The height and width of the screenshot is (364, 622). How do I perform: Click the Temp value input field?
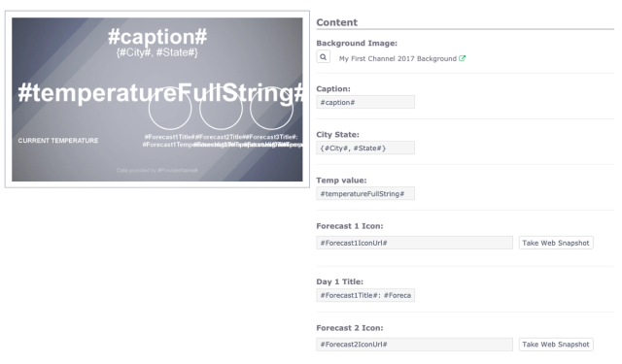pyautogui.click(x=365, y=194)
